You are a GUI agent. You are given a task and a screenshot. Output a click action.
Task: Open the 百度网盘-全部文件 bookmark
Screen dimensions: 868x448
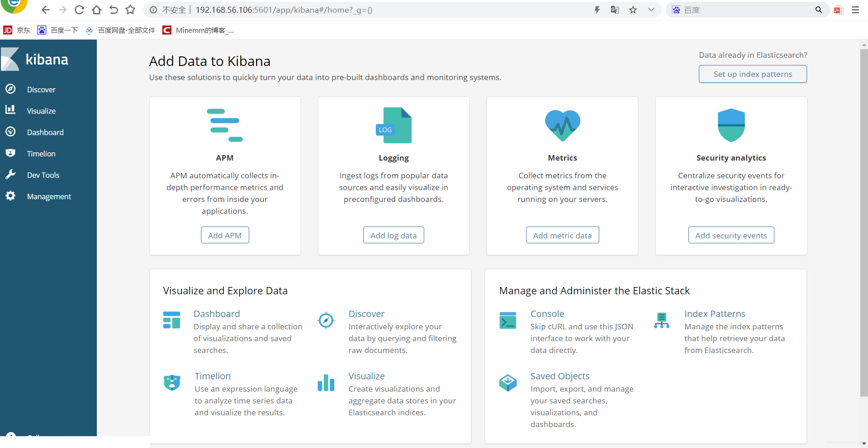click(x=120, y=30)
